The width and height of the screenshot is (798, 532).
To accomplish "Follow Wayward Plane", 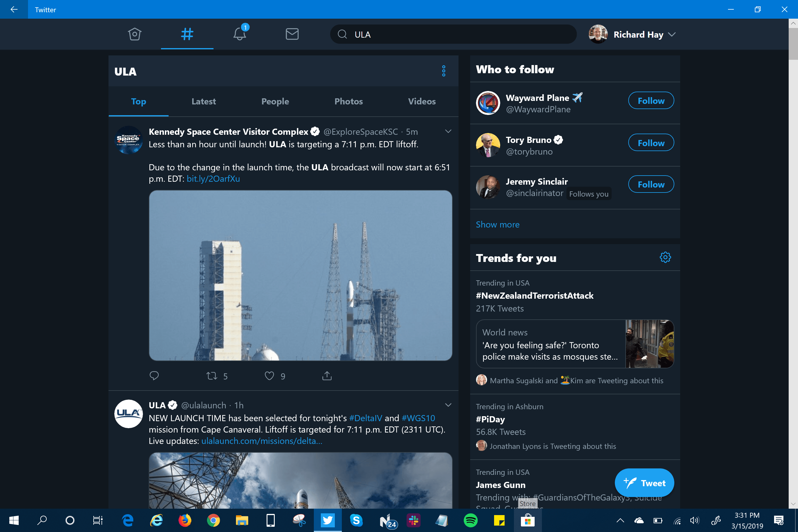I will click(x=651, y=101).
